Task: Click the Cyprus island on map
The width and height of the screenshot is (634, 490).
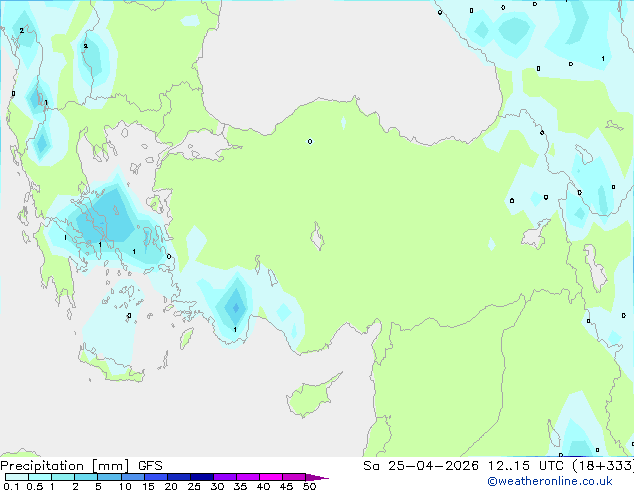Action: click(311, 395)
